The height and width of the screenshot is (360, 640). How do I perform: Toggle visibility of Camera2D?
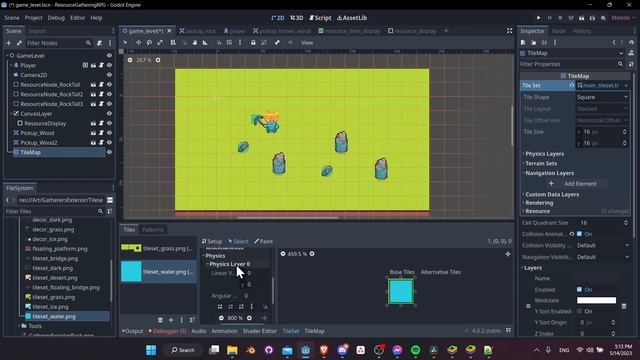[x=109, y=75]
